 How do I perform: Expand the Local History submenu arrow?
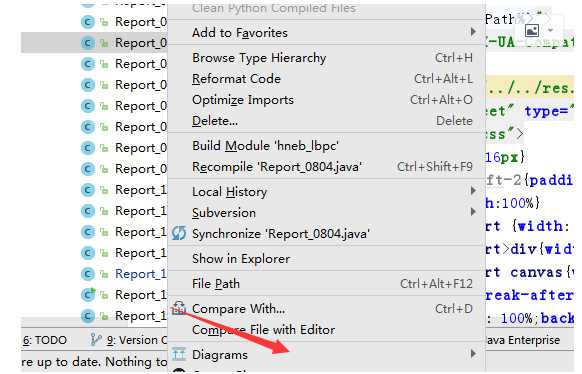click(473, 191)
